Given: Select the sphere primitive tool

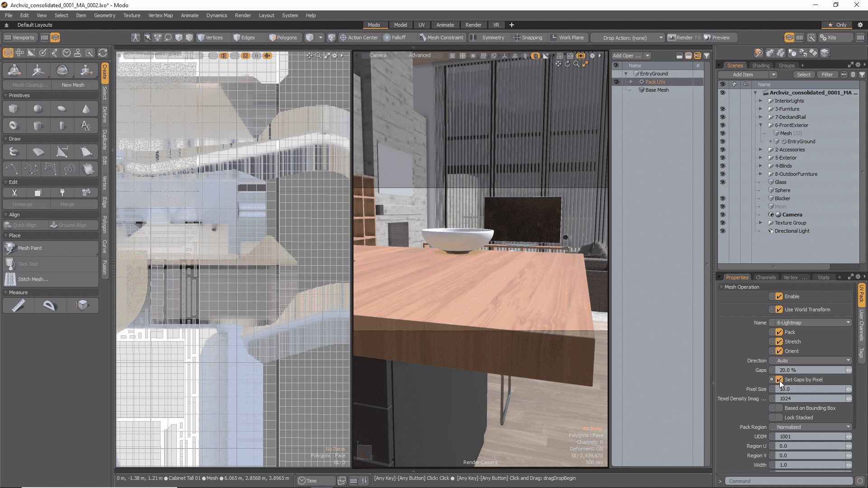Looking at the screenshot, I should (x=38, y=109).
